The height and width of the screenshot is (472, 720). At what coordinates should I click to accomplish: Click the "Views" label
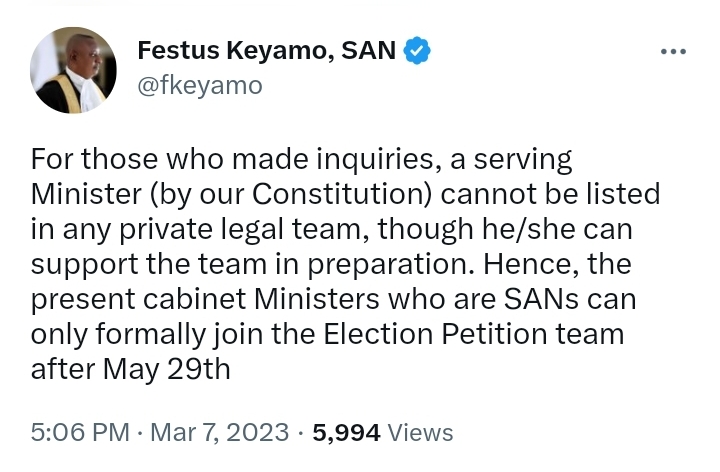click(x=420, y=432)
